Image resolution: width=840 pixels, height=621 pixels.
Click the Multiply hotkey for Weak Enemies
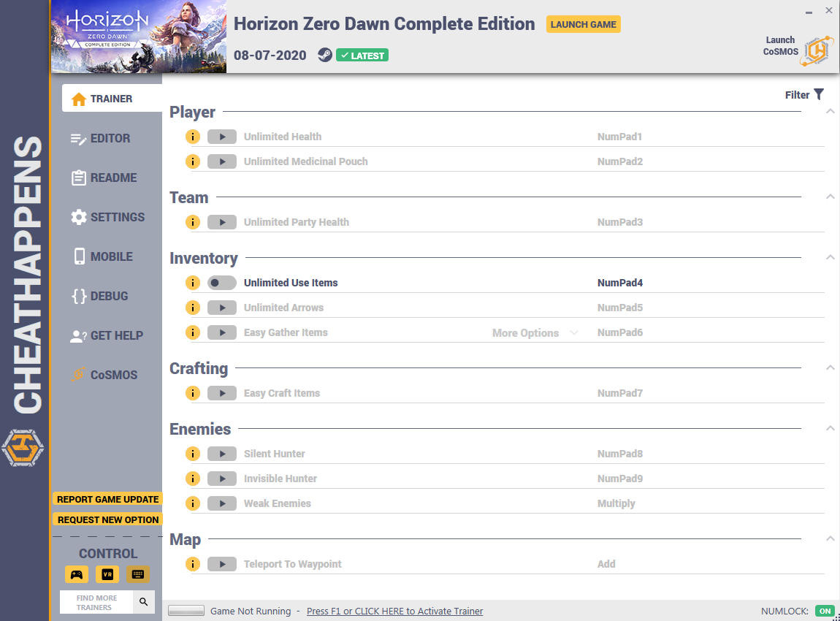pos(616,503)
